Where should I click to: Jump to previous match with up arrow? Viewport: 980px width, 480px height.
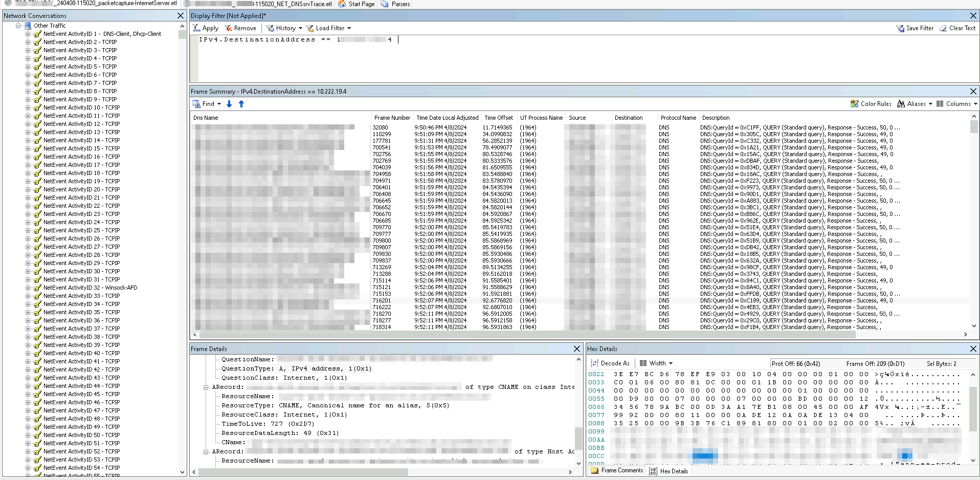241,104
